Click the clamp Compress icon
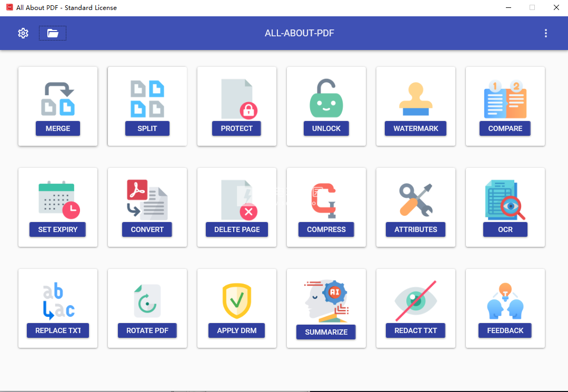Image resolution: width=568 pixels, height=392 pixels. [326, 200]
